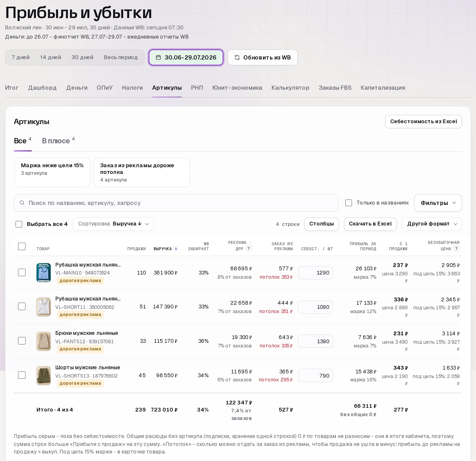Click Скачать в Excel button

370,224
